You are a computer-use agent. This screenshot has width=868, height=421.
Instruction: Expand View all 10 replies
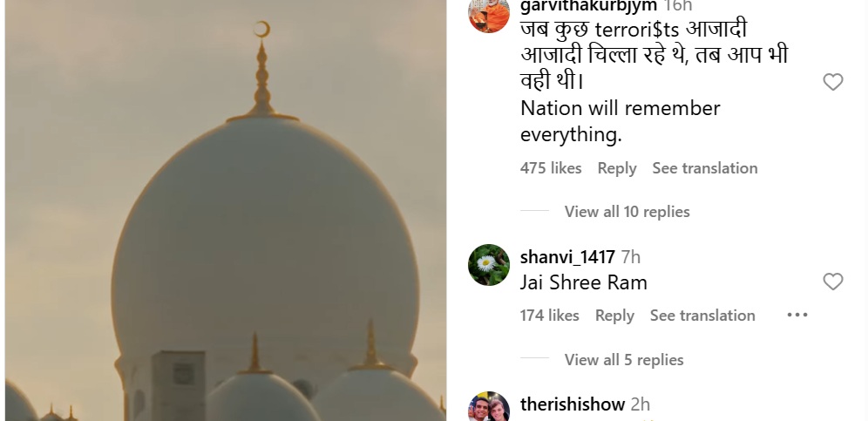pos(627,212)
